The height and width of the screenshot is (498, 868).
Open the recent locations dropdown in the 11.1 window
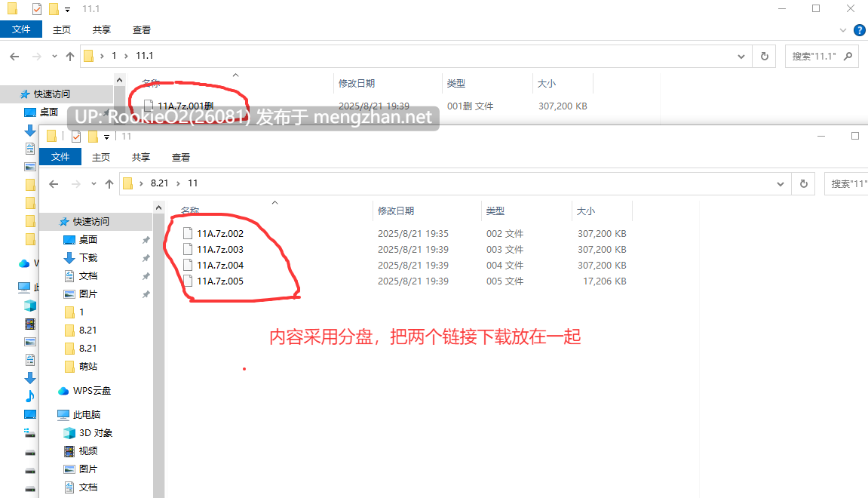[54, 56]
